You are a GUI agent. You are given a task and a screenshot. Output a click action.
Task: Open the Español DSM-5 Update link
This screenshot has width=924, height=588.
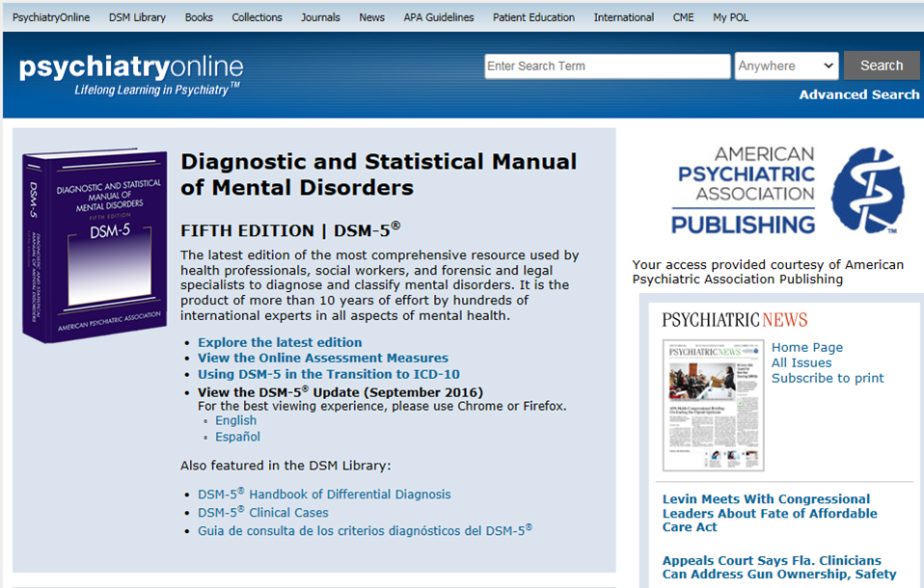tap(237, 437)
